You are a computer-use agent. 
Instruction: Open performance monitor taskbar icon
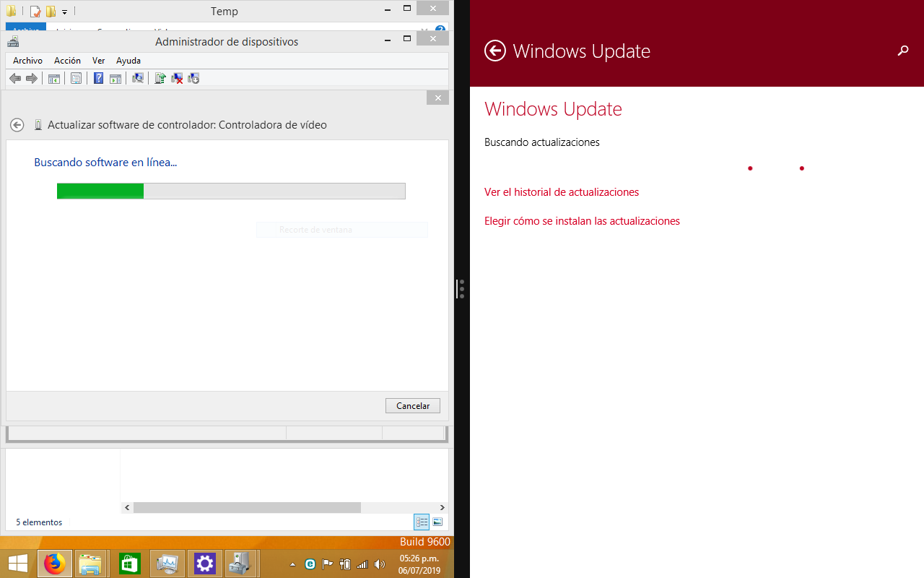point(167,564)
